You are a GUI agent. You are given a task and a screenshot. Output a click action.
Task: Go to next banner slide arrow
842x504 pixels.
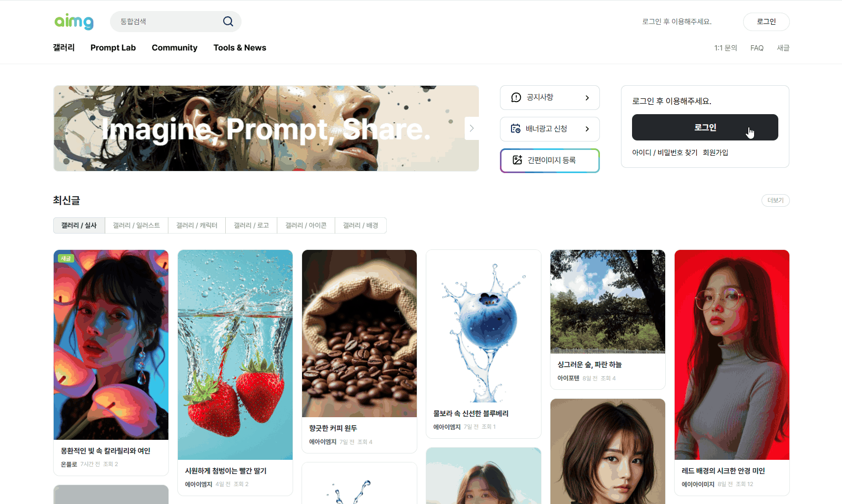pos(472,128)
